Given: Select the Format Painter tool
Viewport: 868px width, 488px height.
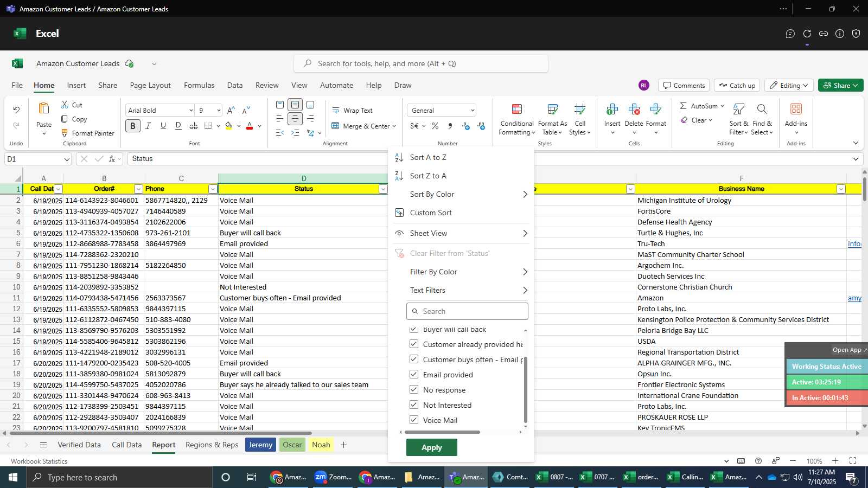Looking at the screenshot, I should (87, 133).
